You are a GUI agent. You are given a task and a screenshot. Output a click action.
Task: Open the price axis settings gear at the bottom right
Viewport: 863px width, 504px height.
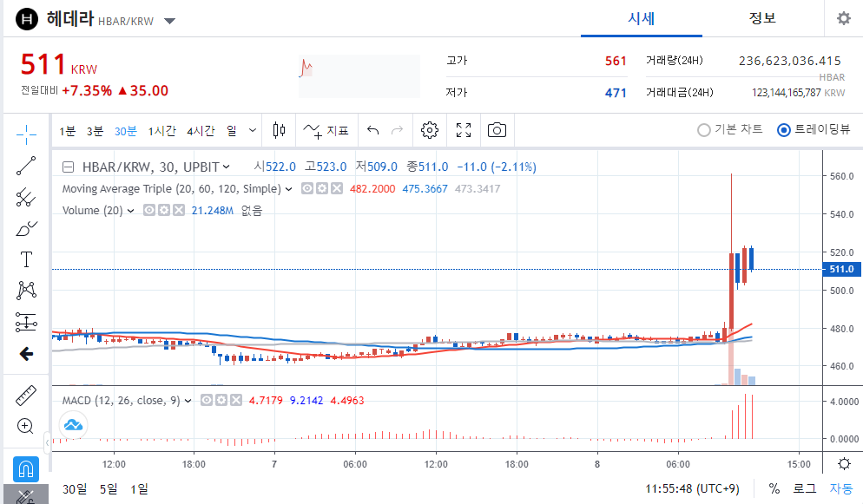click(844, 464)
